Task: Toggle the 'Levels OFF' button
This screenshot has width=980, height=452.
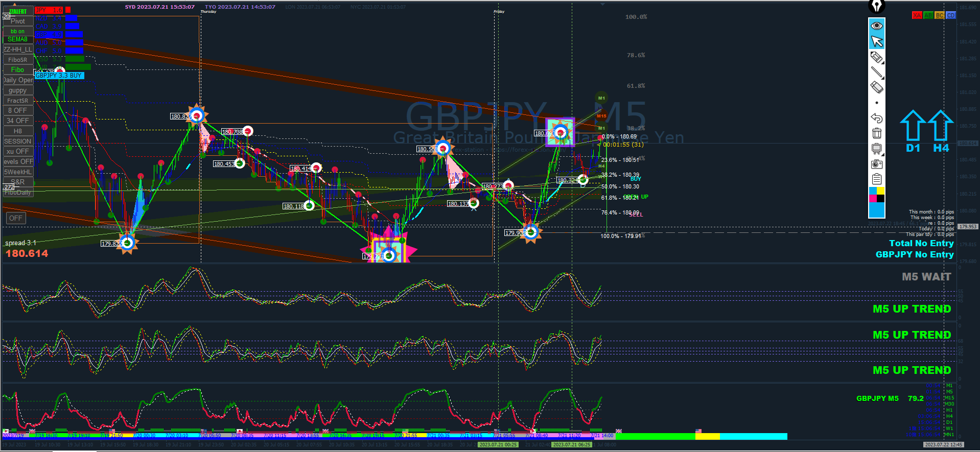Action: tap(18, 161)
